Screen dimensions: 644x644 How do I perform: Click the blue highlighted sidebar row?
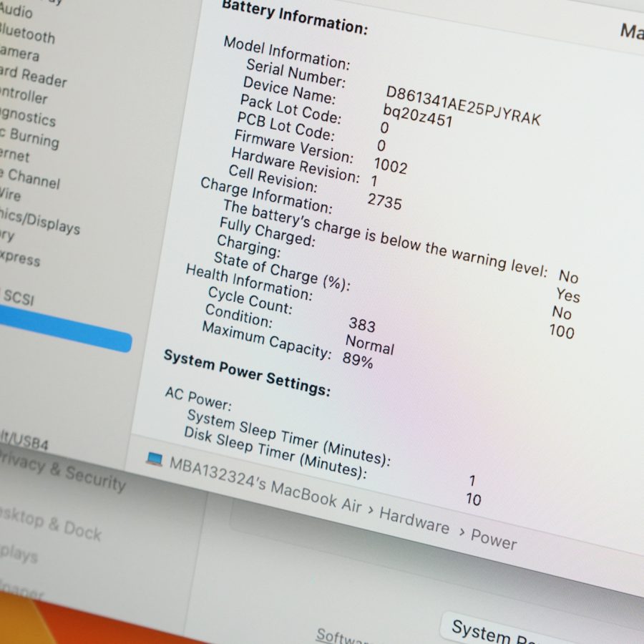tap(66, 328)
